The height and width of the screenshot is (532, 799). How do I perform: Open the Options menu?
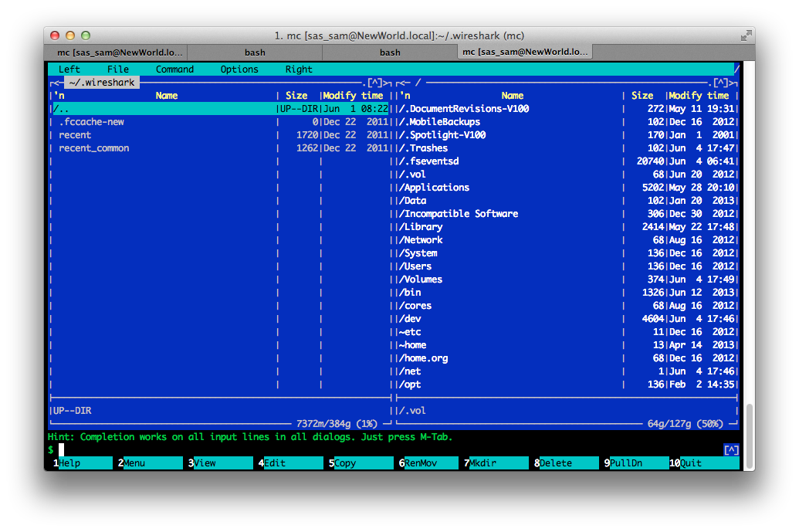[x=239, y=69]
